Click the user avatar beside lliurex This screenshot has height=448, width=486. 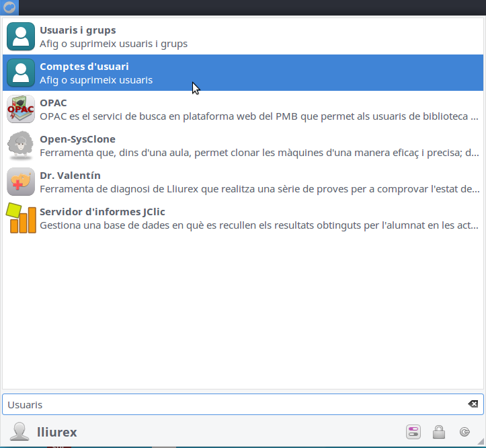click(20, 432)
